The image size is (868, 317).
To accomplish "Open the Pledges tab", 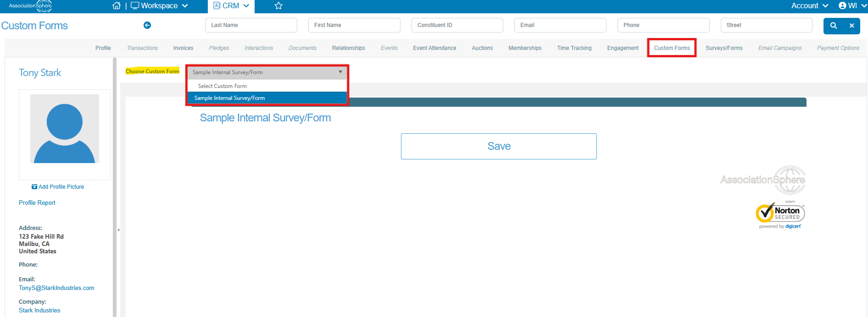I will tap(219, 48).
